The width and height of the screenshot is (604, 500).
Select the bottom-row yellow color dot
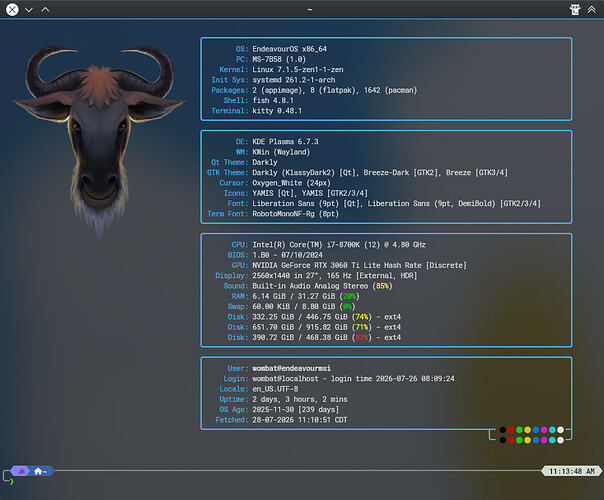pyautogui.click(x=527, y=440)
